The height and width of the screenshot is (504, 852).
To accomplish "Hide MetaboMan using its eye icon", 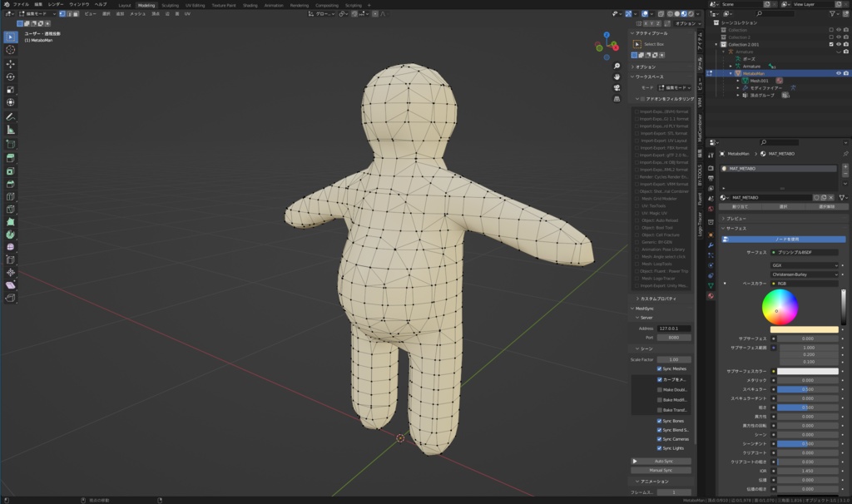I will [x=838, y=73].
